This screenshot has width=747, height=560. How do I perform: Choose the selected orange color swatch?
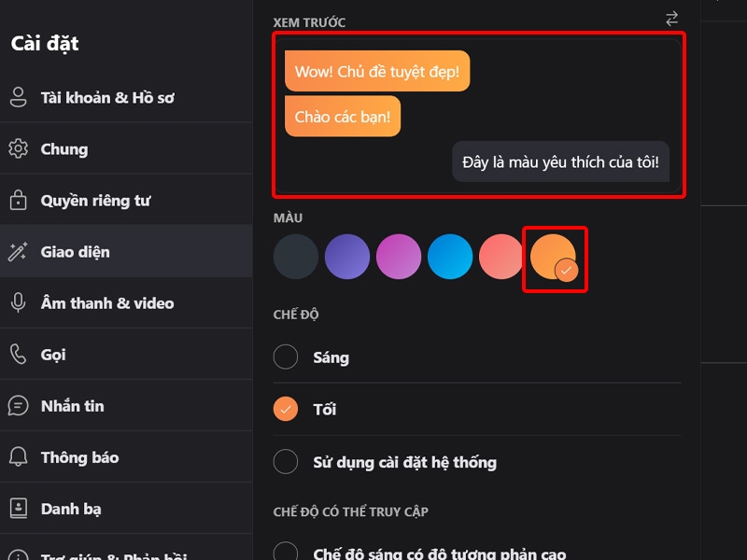click(553, 257)
